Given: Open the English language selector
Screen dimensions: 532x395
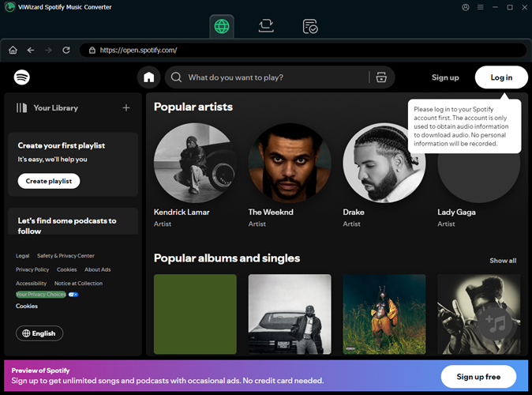Looking at the screenshot, I should (39, 333).
